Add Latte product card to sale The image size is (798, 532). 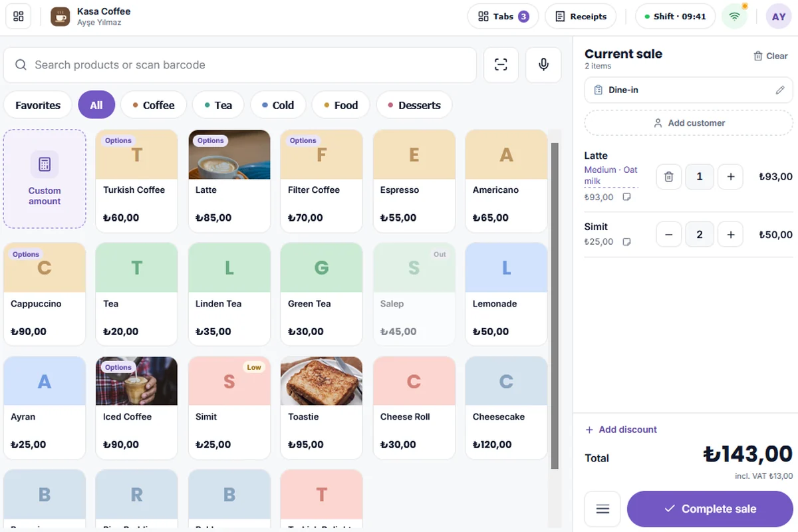[229, 181]
